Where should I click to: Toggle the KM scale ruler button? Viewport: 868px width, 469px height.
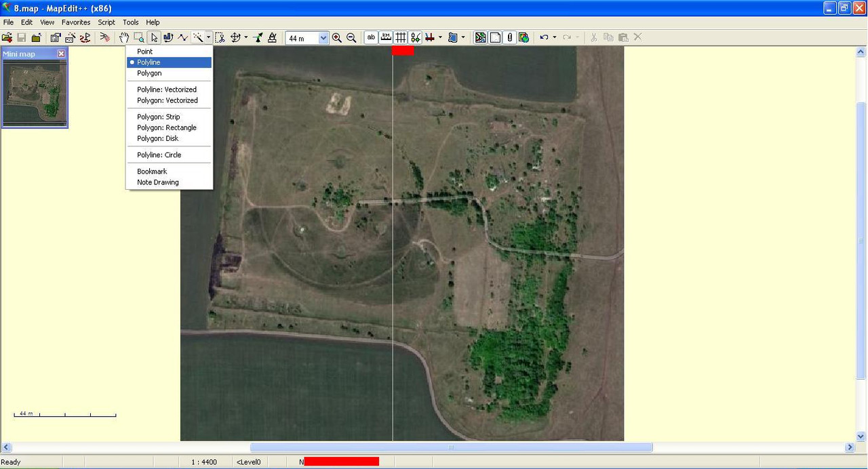click(386, 38)
